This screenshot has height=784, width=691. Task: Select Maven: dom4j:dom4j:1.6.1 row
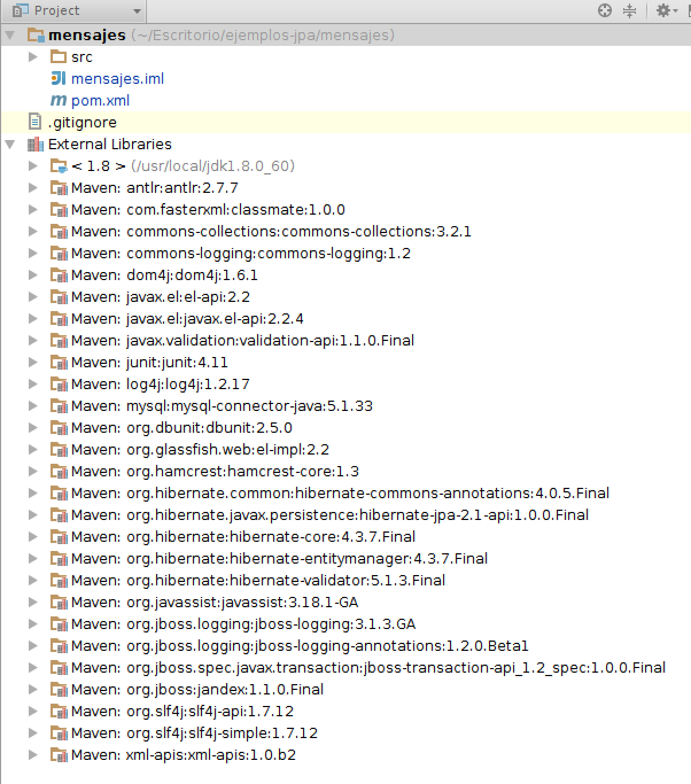164,275
